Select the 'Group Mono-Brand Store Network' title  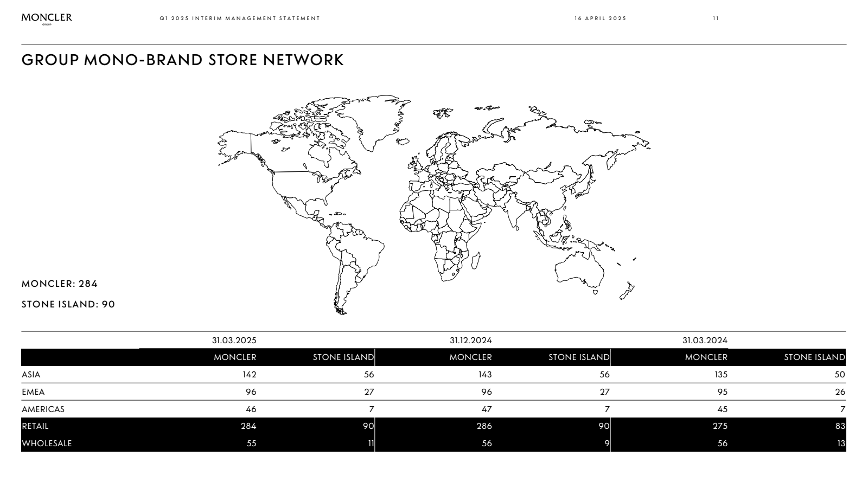pyautogui.click(x=182, y=60)
